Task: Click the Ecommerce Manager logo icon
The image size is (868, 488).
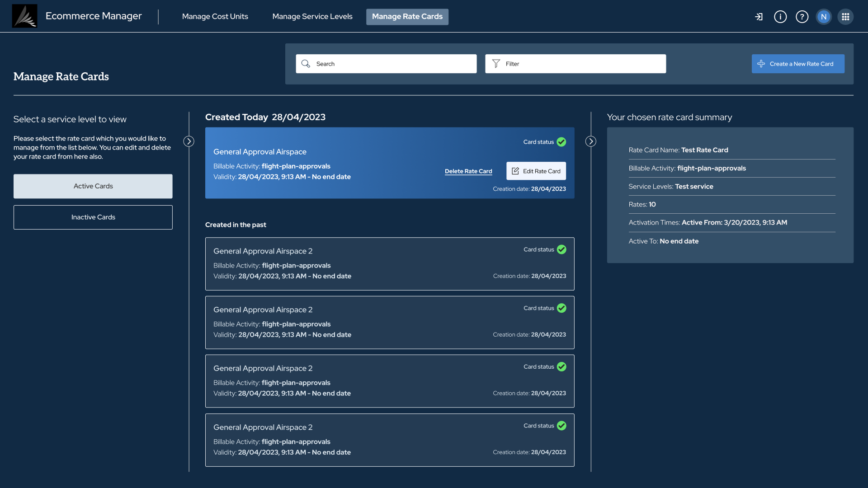Action: tap(24, 16)
